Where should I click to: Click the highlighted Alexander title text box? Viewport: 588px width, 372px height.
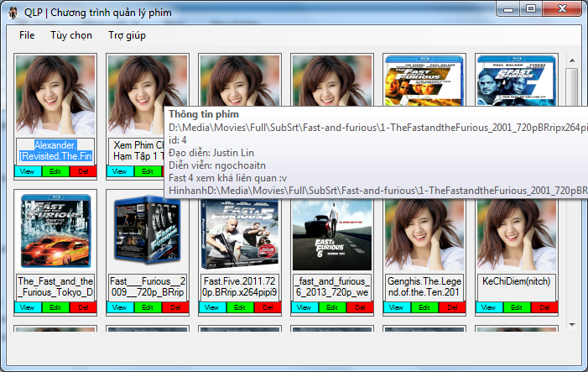click(x=55, y=150)
